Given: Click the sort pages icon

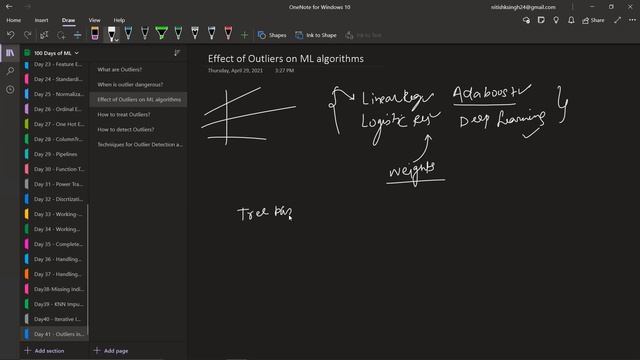Looking at the screenshot, I should (x=177, y=53).
